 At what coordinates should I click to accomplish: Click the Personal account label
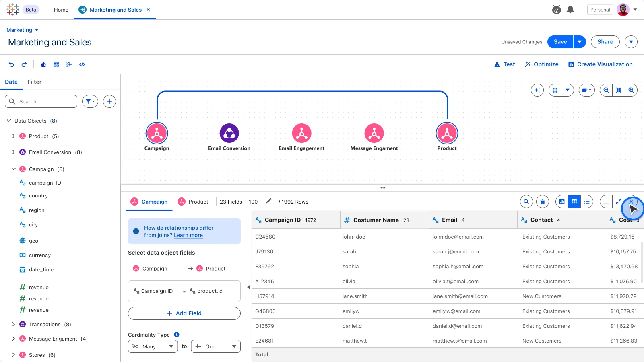pos(600,10)
